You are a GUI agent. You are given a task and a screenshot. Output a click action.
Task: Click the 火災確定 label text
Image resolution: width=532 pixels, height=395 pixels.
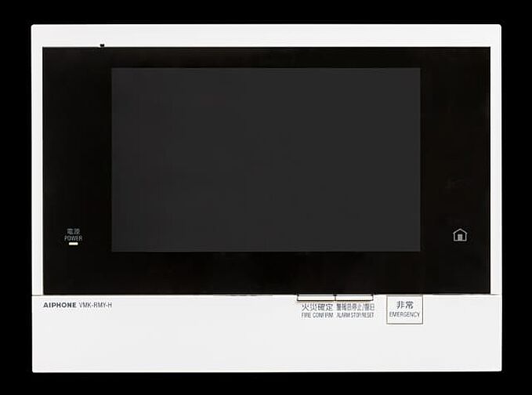click(317, 306)
